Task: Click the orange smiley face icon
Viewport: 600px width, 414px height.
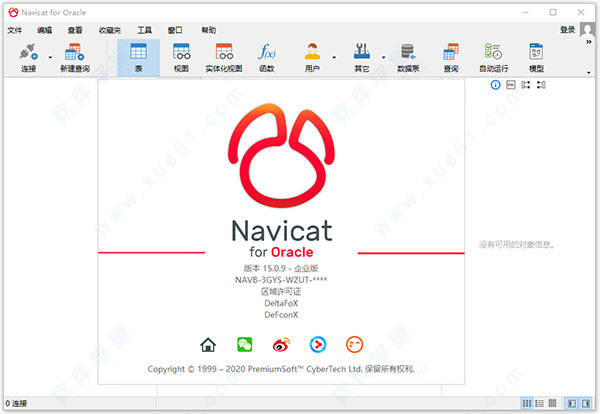Action: [x=354, y=344]
